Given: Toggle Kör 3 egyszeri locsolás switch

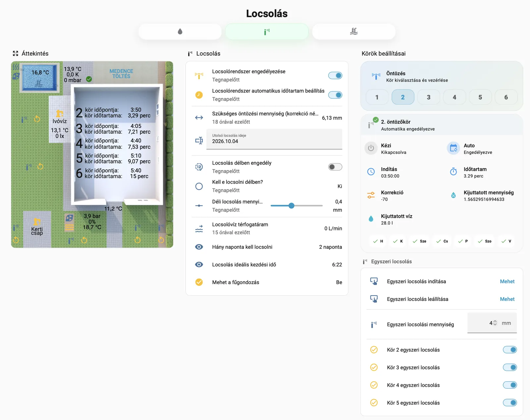Looking at the screenshot, I should coord(510,367).
